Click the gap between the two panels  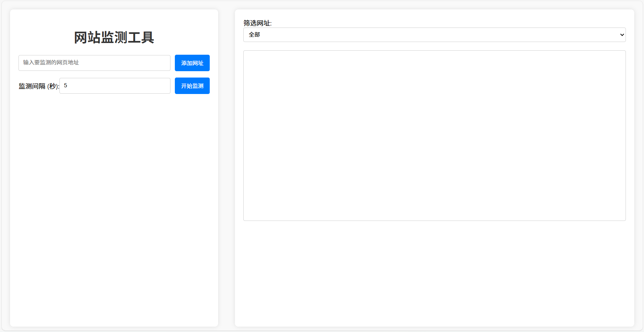point(227,168)
